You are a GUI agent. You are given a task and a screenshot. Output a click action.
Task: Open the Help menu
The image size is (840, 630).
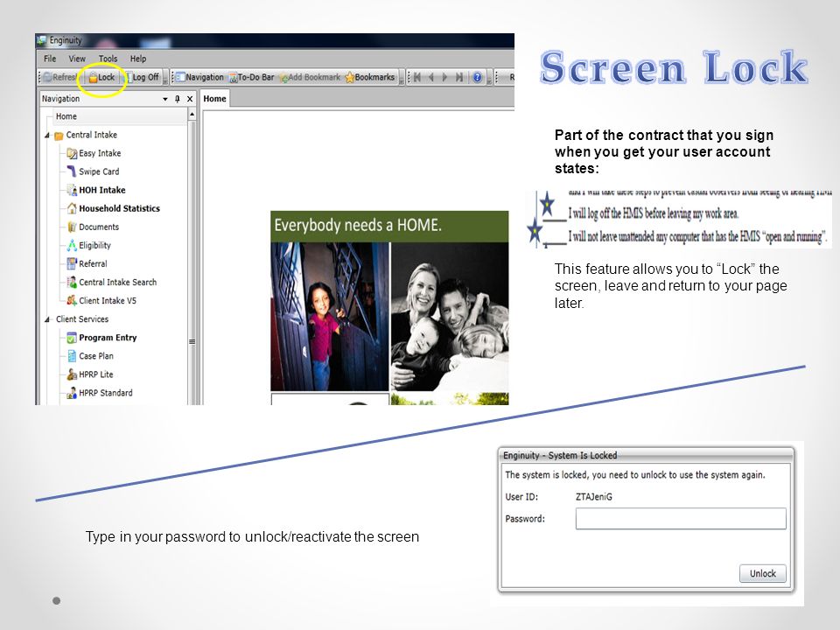coord(138,59)
